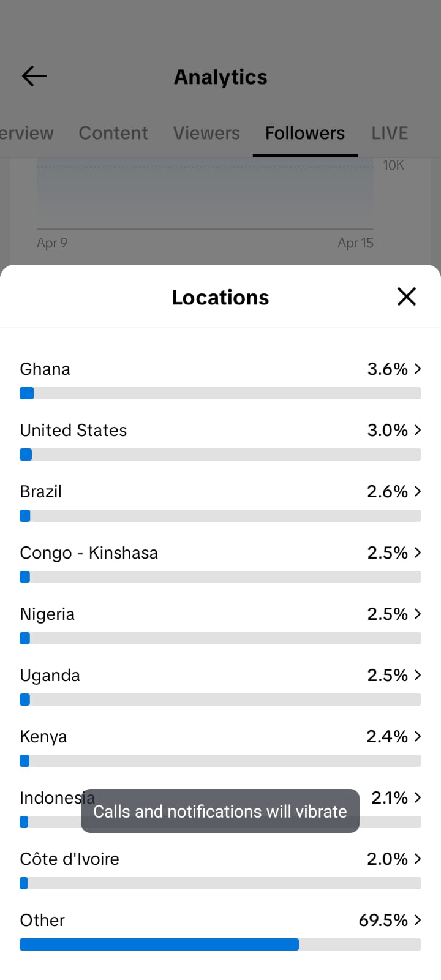Open Brazil details chevron
Viewport: 441px width, 980px height.
(x=418, y=491)
